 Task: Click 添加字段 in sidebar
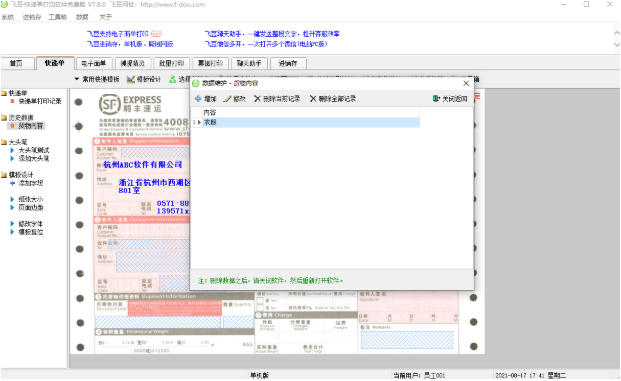pos(30,183)
